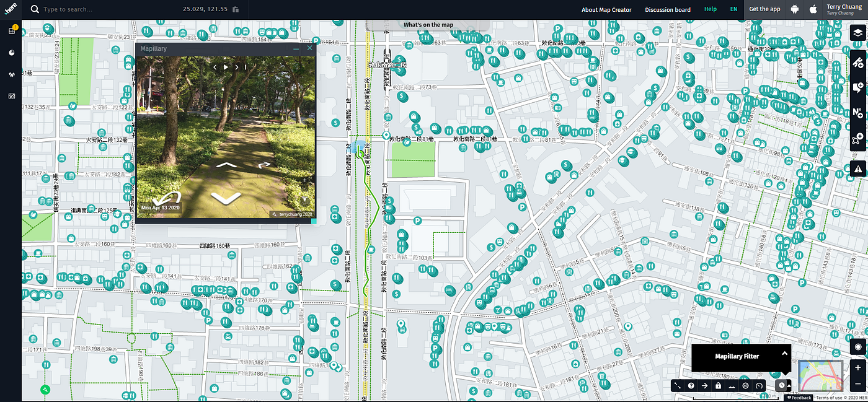Image resolution: width=868 pixels, height=402 pixels.
Task: Click the right arrow direction icon in bottom toolbar
Action: click(x=705, y=385)
